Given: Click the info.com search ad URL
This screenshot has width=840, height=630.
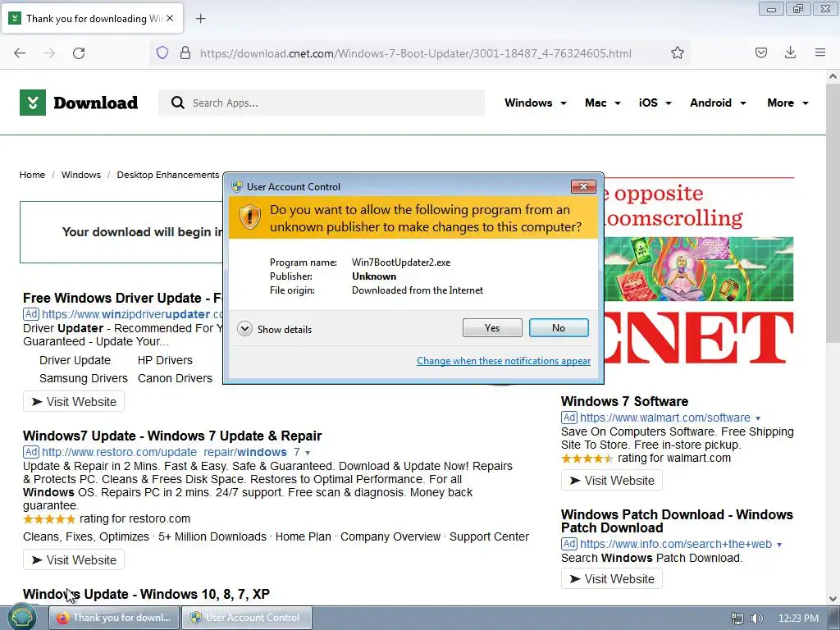Looking at the screenshot, I should coord(676,545).
